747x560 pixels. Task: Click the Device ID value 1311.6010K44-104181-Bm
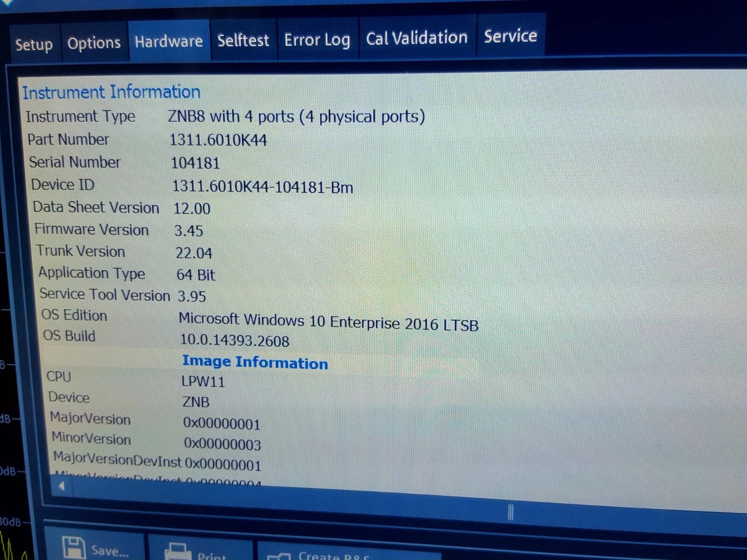pos(262,187)
